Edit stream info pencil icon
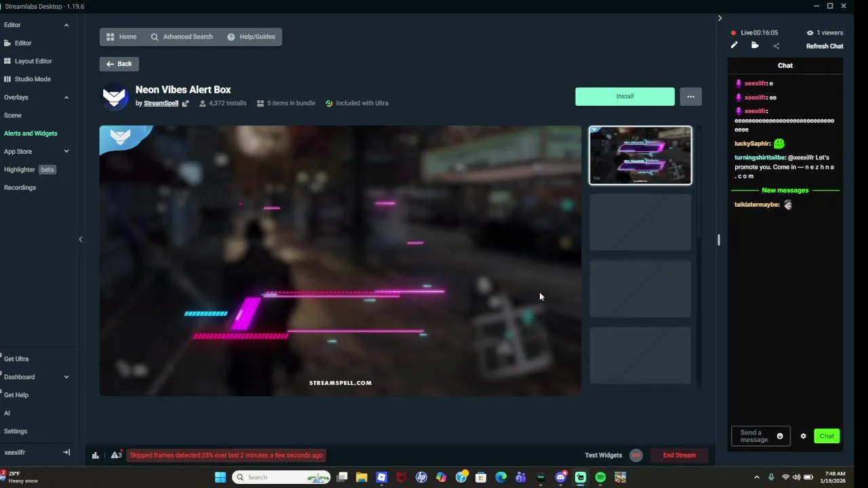Screen dimensions: 868x488 click(x=734, y=45)
